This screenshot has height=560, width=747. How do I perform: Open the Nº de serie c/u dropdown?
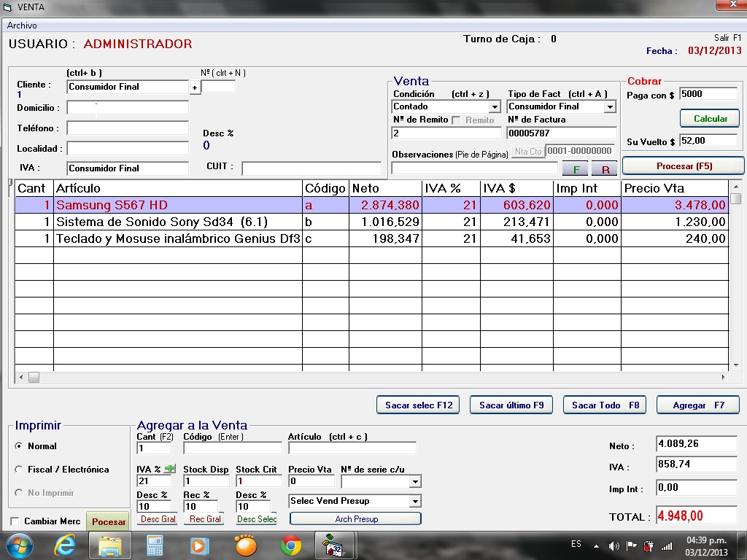[415, 482]
